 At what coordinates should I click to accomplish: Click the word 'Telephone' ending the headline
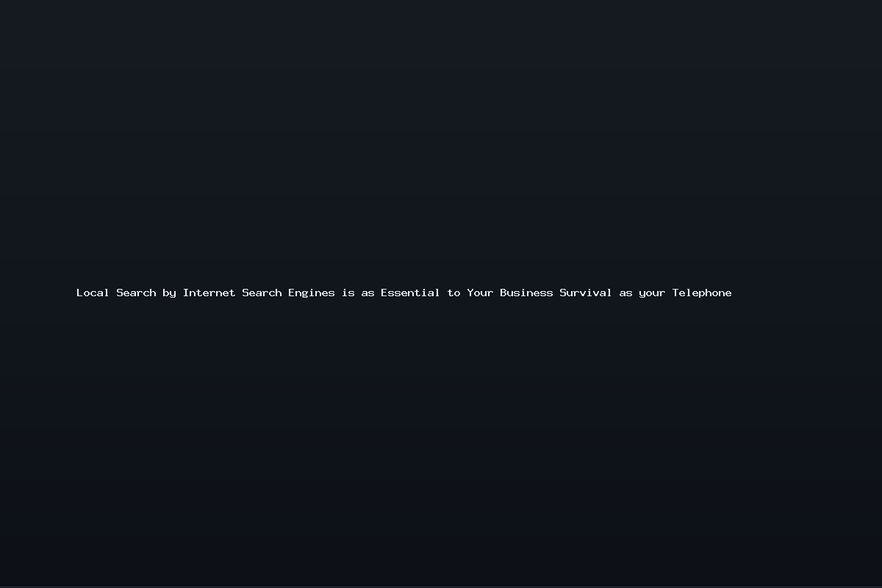(x=702, y=293)
